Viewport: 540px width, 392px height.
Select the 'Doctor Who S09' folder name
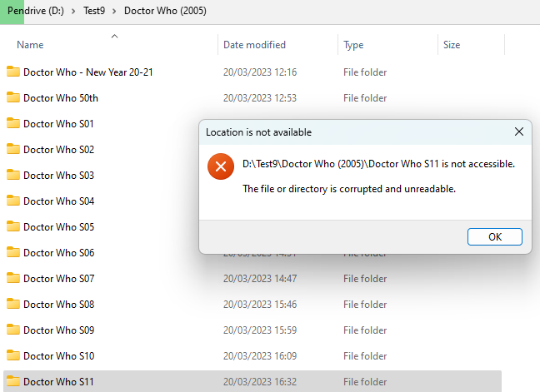coord(58,330)
